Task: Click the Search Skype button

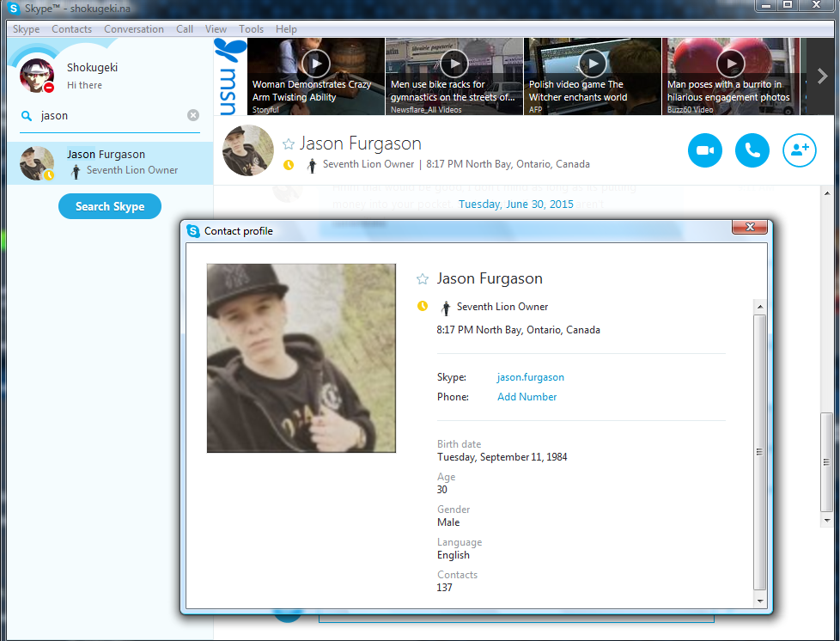Action: click(110, 206)
